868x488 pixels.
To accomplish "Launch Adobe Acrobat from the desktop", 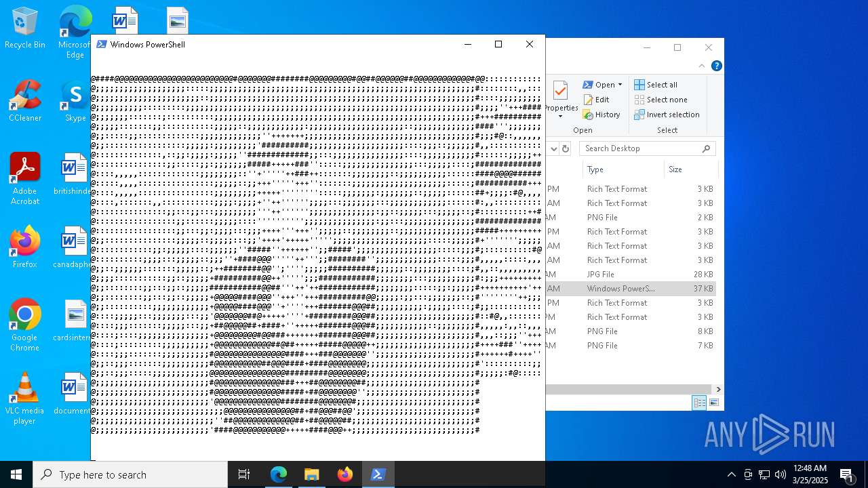I will (x=25, y=179).
